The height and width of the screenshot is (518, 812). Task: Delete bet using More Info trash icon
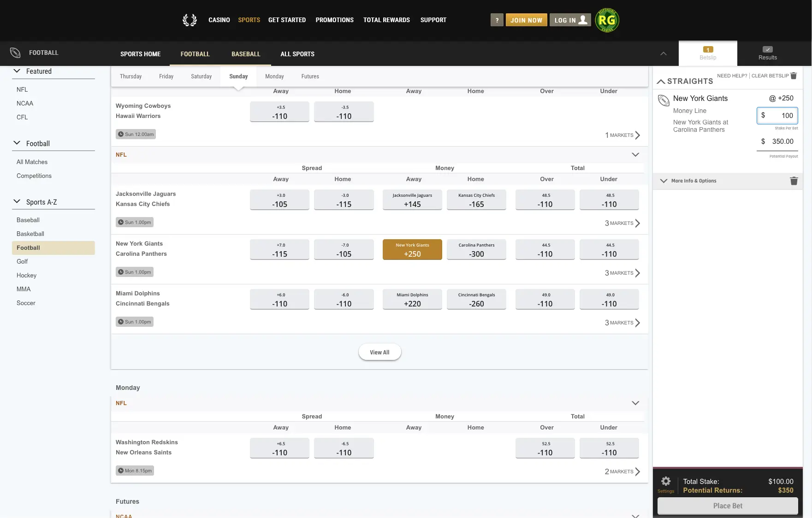(x=794, y=181)
